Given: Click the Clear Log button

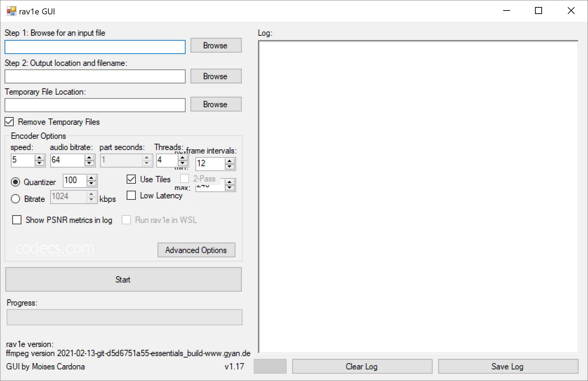Looking at the screenshot, I should pyautogui.click(x=362, y=367).
